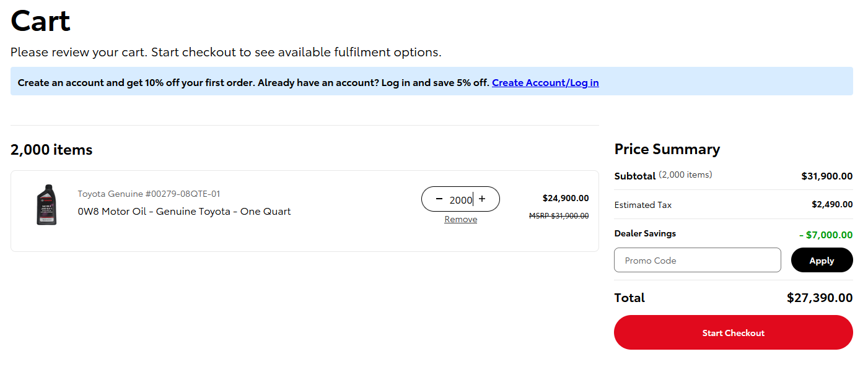Click the Estimated Tax value $2,490.00
868x367 pixels.
(x=832, y=204)
